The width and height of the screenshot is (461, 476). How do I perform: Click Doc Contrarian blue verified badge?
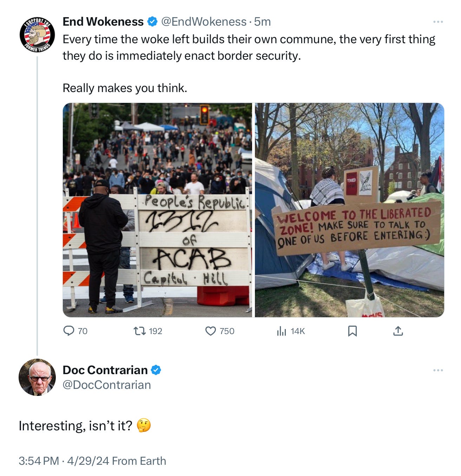click(156, 370)
